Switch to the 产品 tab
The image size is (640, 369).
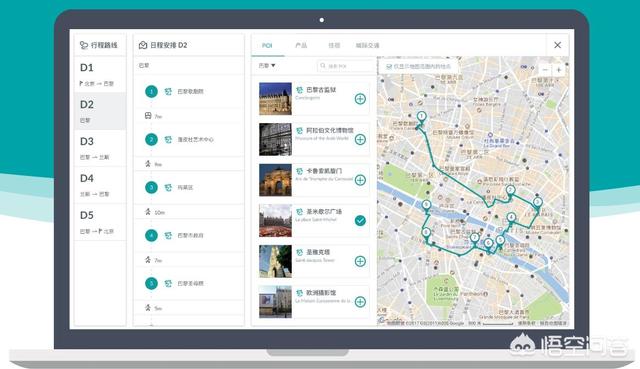tap(301, 45)
